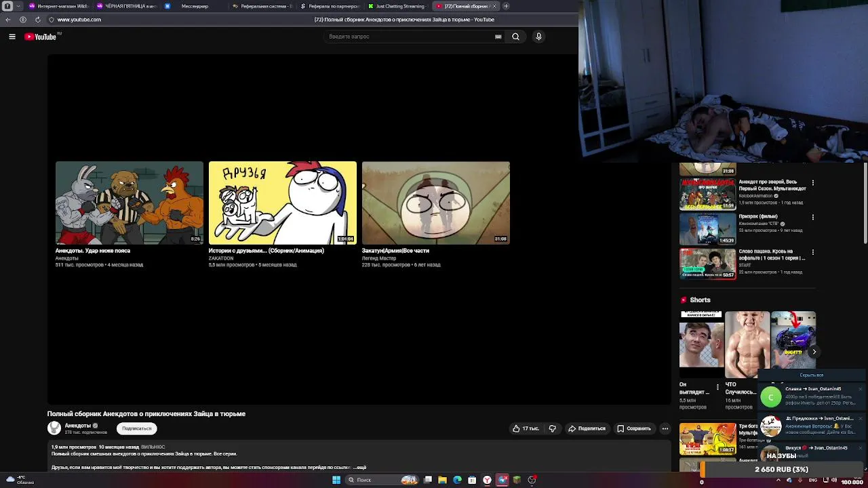Switch to the Реферальная система tab
Viewport: 868px width, 488px height.
262,6
